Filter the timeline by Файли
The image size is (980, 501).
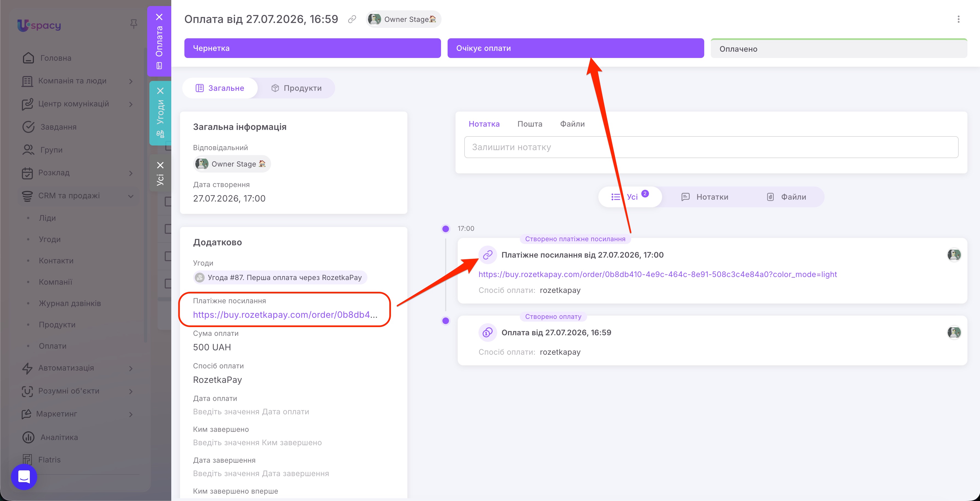pyautogui.click(x=786, y=197)
